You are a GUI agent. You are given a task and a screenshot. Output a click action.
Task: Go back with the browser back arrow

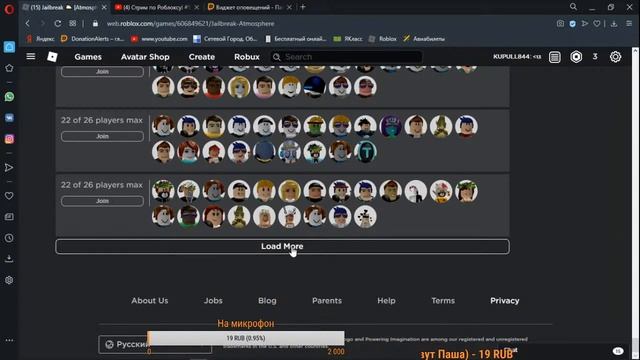28,24
